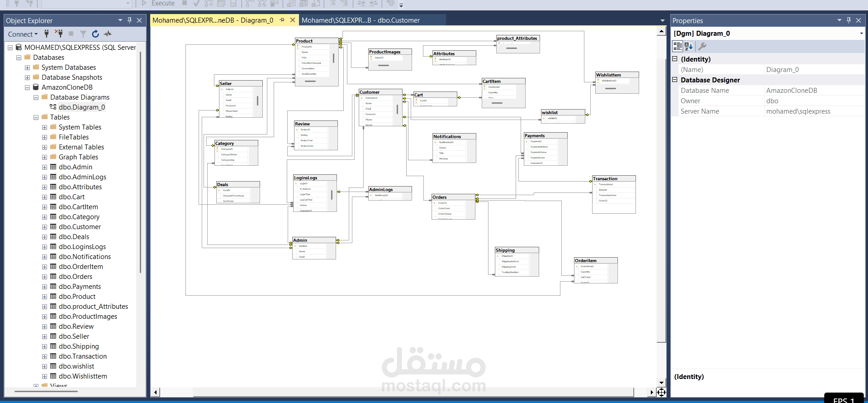Collapse the AmazonCloneDB node
Screen dimensions: 868x403
(27, 87)
